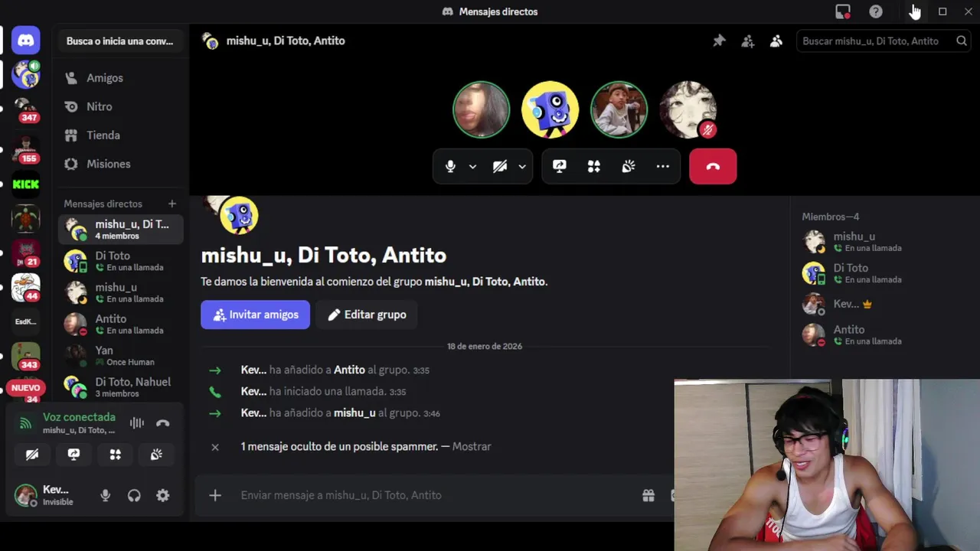The width and height of the screenshot is (980, 551).
Task: Select the child photo avatar in call
Action: [x=619, y=109]
